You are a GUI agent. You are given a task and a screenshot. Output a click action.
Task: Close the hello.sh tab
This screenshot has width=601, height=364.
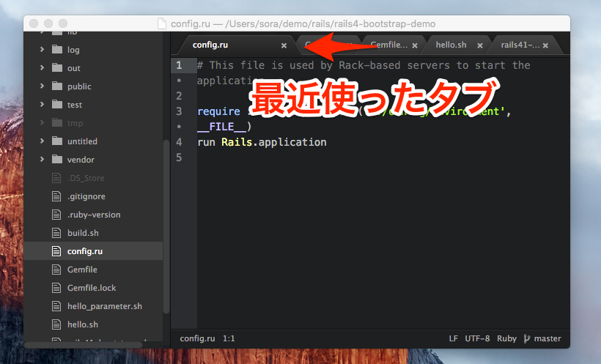[x=480, y=45]
